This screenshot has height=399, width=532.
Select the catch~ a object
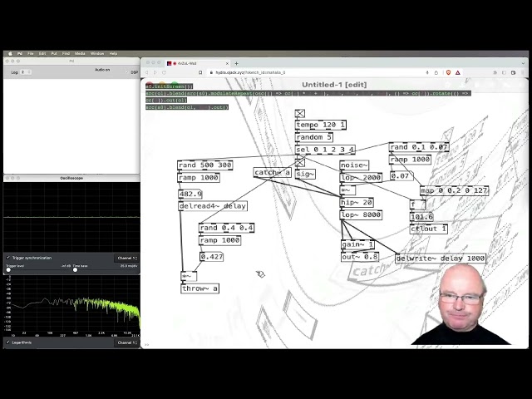273,173
